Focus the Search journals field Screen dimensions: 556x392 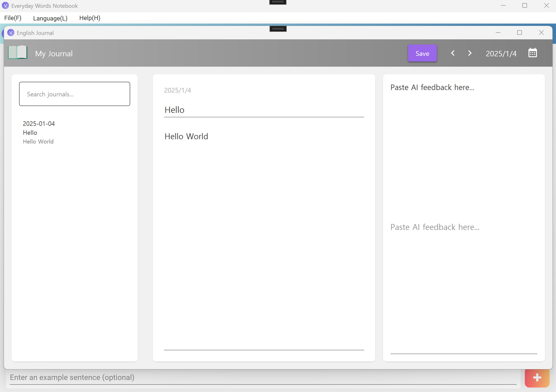[74, 94]
